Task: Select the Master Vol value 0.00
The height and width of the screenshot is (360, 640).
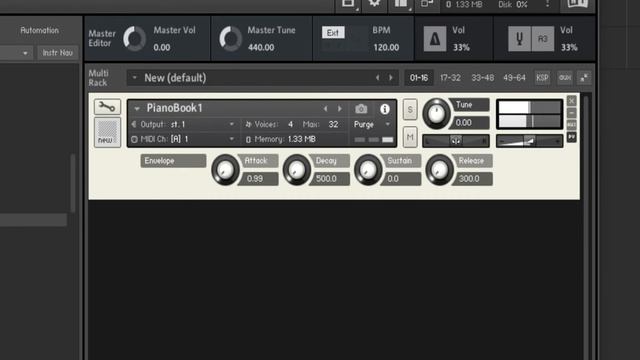Action: click(x=162, y=47)
